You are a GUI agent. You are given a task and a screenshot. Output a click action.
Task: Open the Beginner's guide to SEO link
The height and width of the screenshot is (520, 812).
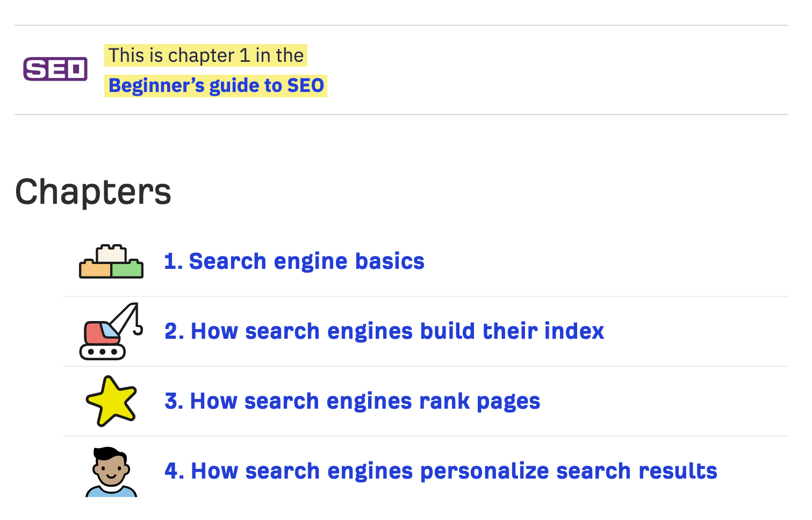(x=216, y=86)
